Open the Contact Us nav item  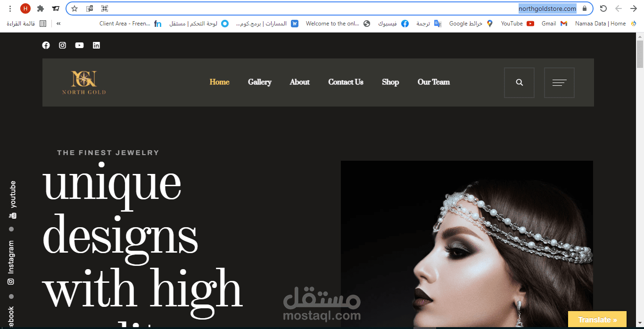pyautogui.click(x=346, y=82)
